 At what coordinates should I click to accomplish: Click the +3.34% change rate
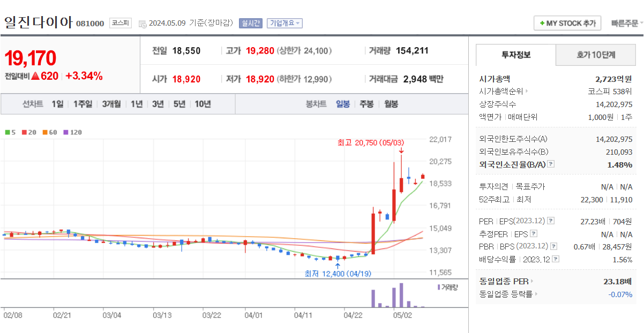pos(84,76)
